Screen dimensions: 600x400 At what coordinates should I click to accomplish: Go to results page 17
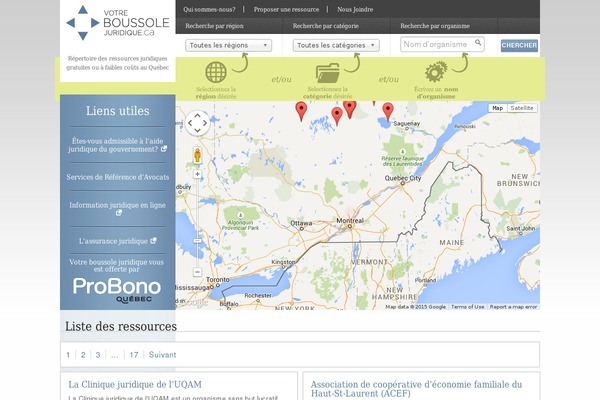(x=134, y=355)
